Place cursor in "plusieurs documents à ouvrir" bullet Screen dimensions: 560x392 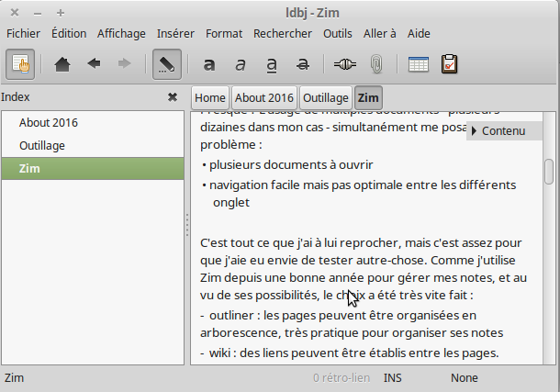(291, 164)
